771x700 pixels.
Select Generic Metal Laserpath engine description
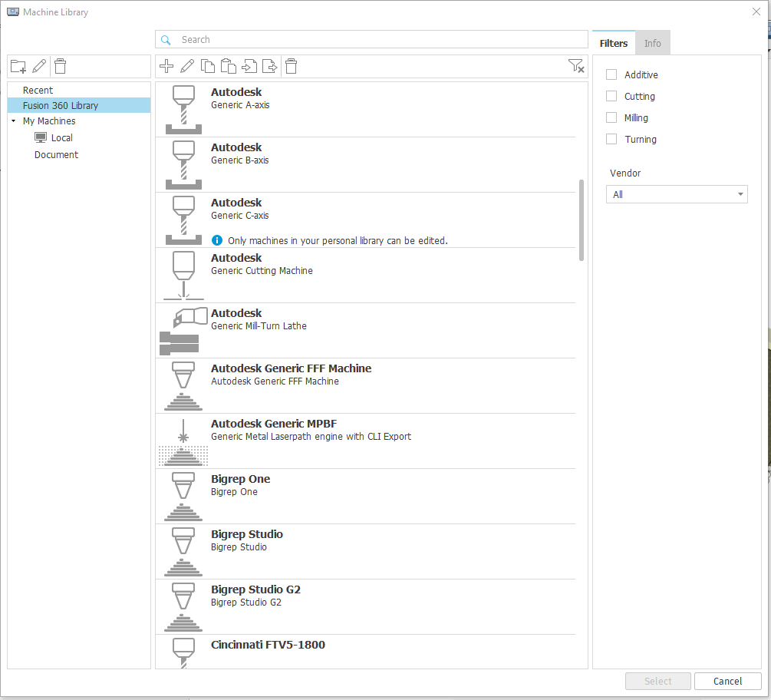tap(311, 436)
